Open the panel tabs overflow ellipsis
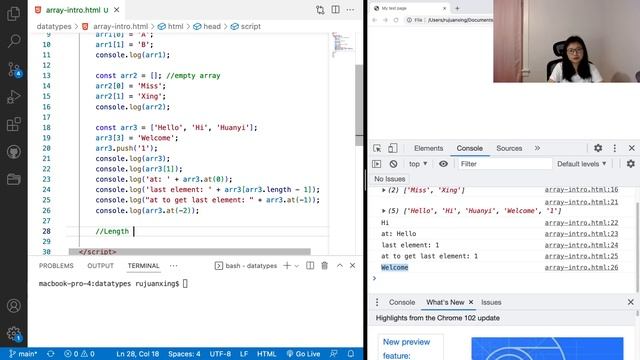 173,266
